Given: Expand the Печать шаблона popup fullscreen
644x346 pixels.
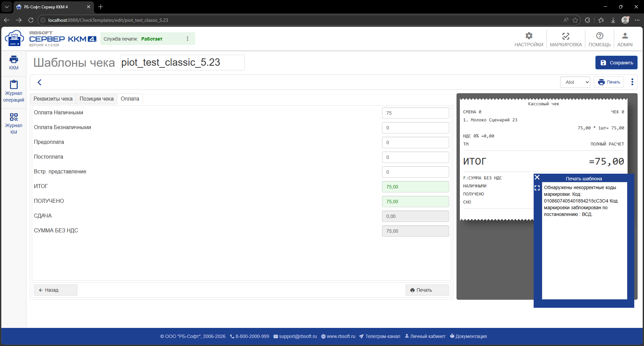Looking at the screenshot, I should point(537,188).
